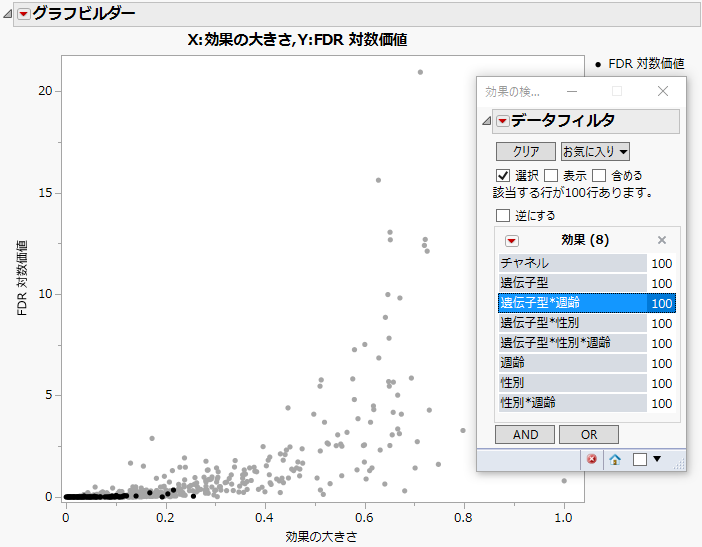Viewport: 702px width, 547px height.
Task: Remove the 効果 filter column with the x icon
Action: click(x=662, y=240)
